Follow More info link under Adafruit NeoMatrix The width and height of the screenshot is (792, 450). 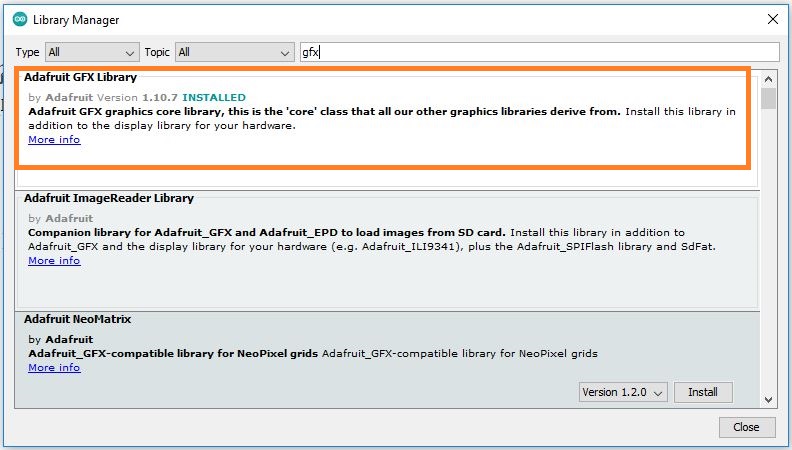click(x=54, y=368)
